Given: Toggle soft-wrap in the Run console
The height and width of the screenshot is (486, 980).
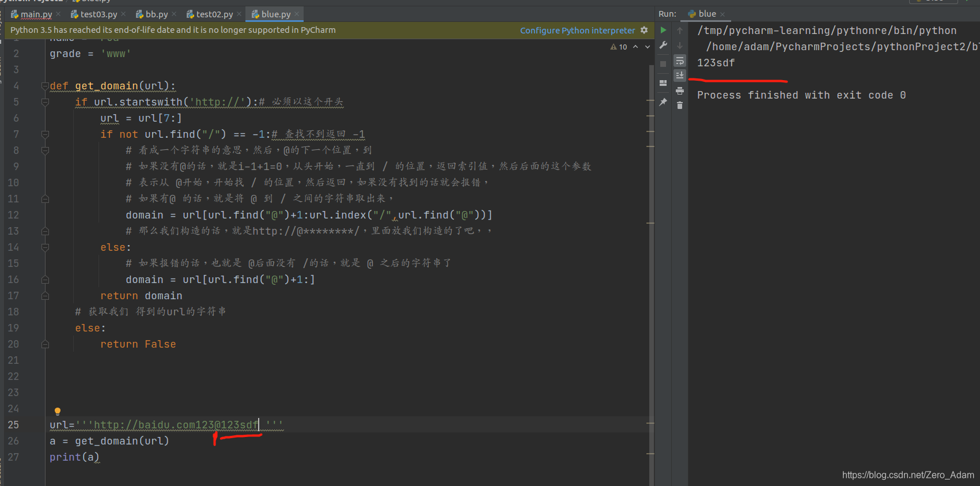Looking at the screenshot, I should tap(680, 61).
